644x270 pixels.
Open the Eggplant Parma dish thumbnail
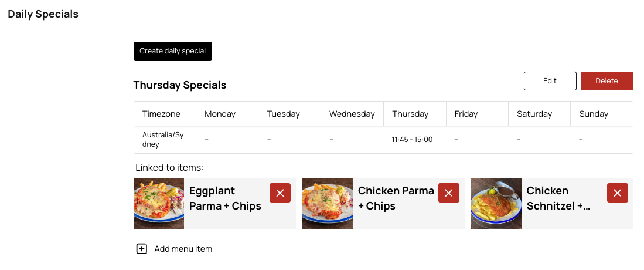point(159,203)
